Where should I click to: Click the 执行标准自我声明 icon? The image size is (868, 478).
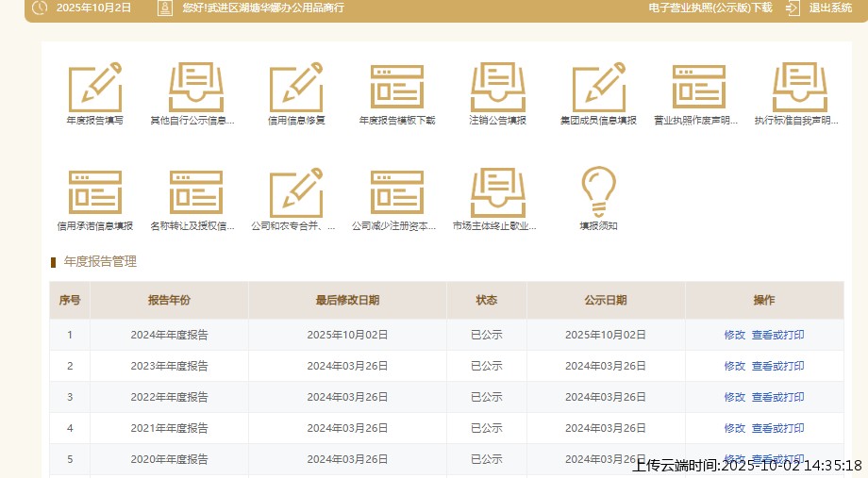pyautogui.click(x=798, y=89)
